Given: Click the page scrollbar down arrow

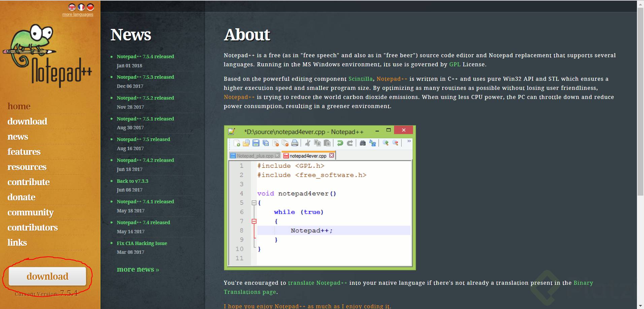Looking at the screenshot, I should click(x=640, y=306).
